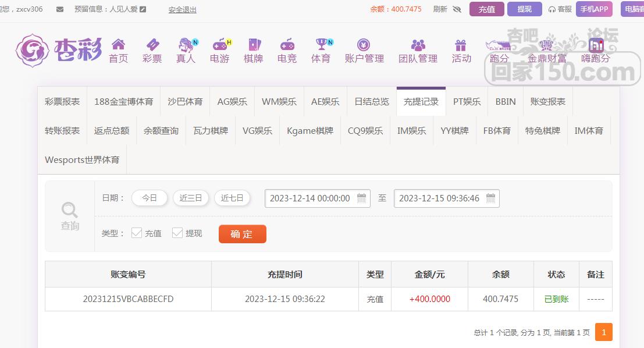The image size is (644, 348).
Task: Open the 彩票 lottery icon
Action: click(152, 44)
